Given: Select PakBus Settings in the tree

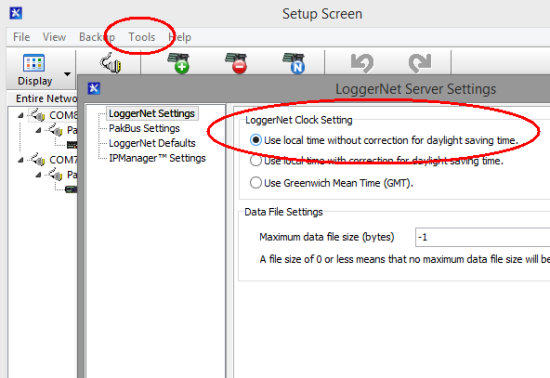Looking at the screenshot, I should 144,128.
